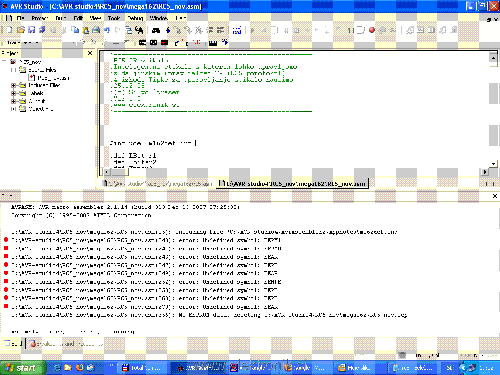Image resolution: width=500 pixels, height=375 pixels.
Task: Open the project node icon in the tree
Action: (13, 62)
